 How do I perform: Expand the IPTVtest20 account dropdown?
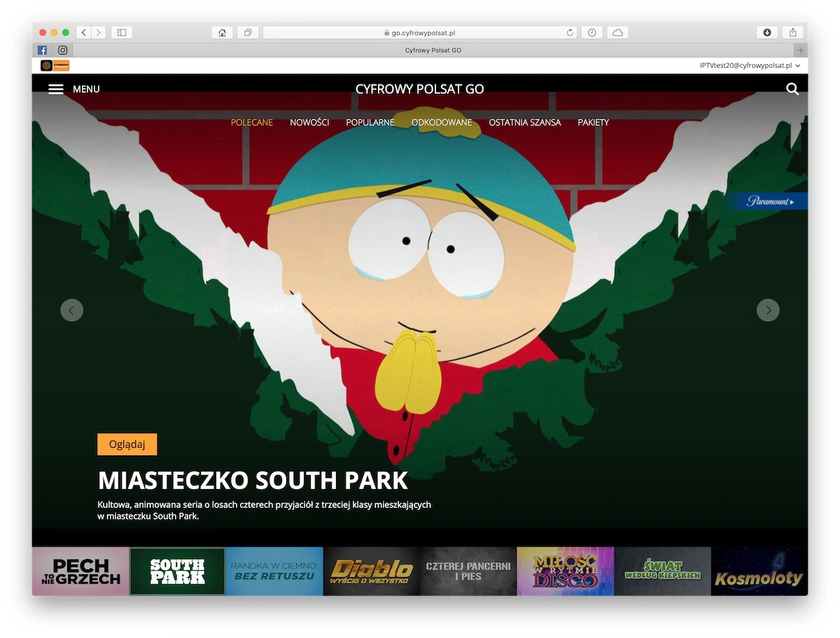click(x=750, y=66)
